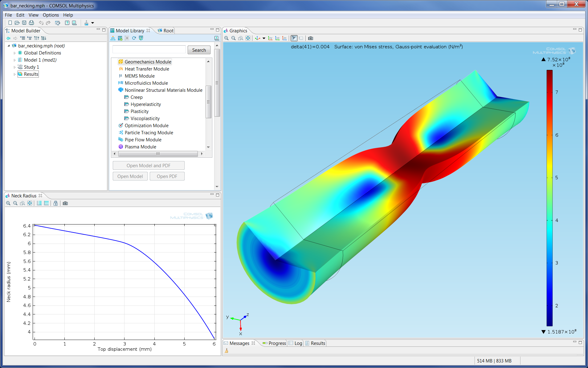The width and height of the screenshot is (588, 368).
Task: Click the clear/brush icon in main toolbar
Action: click(x=86, y=23)
